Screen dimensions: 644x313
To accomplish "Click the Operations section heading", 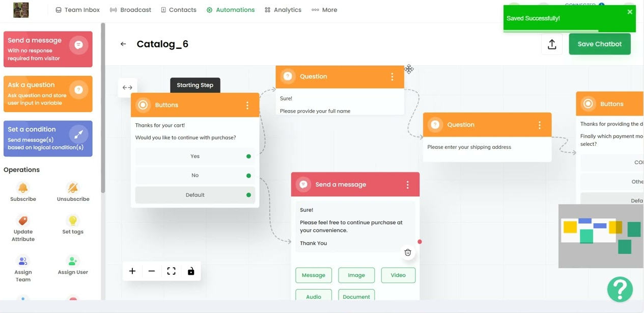I will coord(21,170).
